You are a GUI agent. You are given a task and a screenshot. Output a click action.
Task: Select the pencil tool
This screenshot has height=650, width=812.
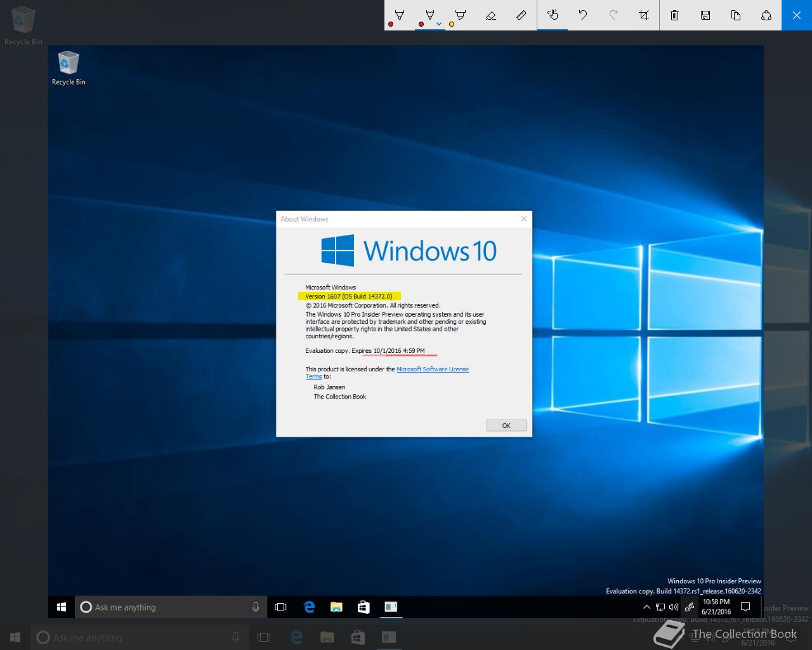pyautogui.click(x=429, y=15)
